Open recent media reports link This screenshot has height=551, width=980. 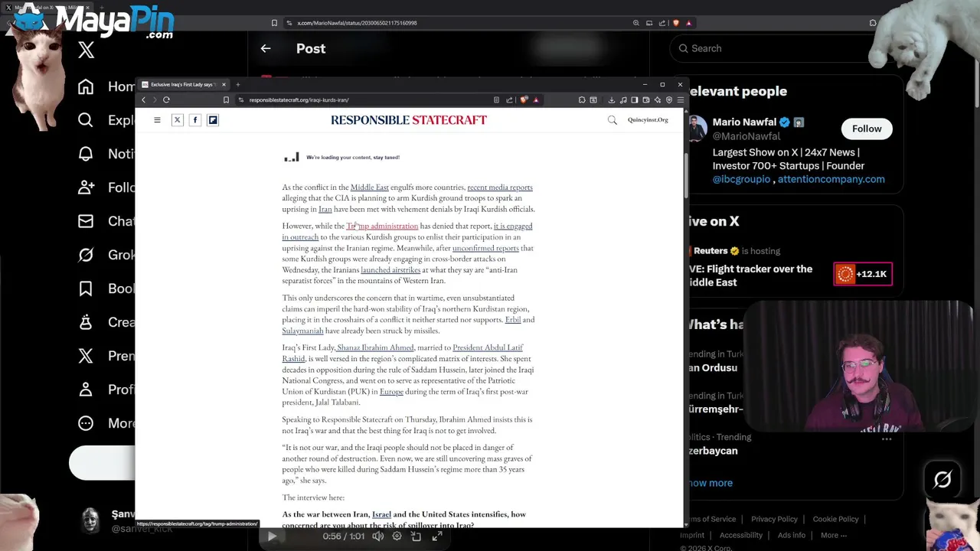pos(499,187)
